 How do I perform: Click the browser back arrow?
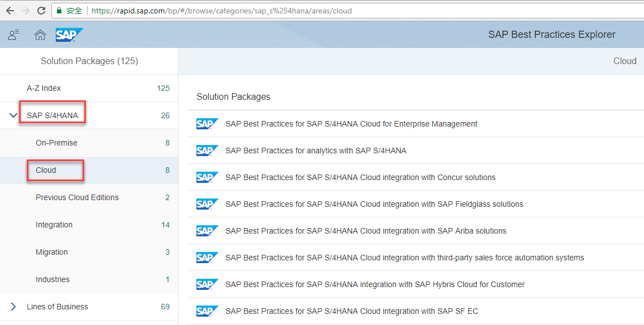pos(10,11)
